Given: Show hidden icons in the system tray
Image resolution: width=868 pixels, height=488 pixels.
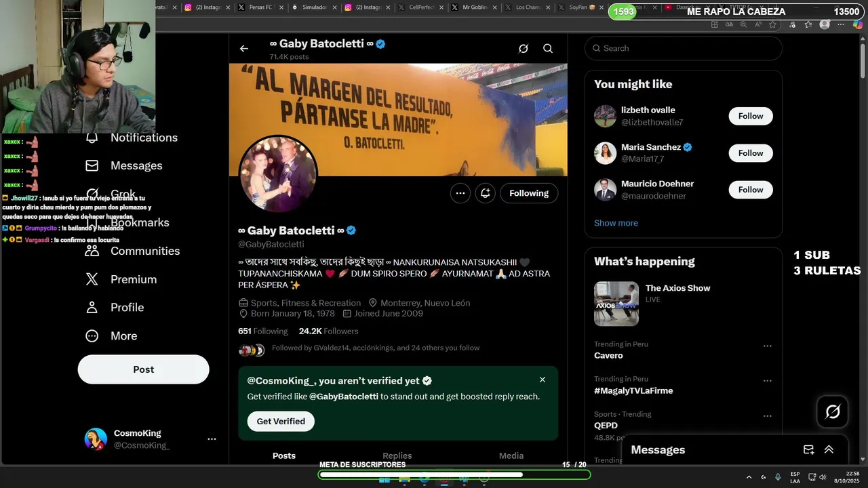Looking at the screenshot, I should (x=749, y=477).
